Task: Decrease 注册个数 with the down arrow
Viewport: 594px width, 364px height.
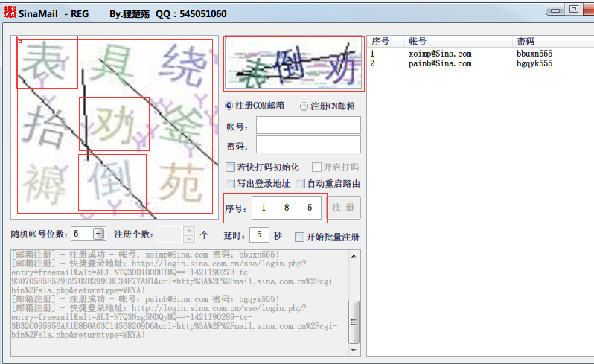Action: click(188, 239)
